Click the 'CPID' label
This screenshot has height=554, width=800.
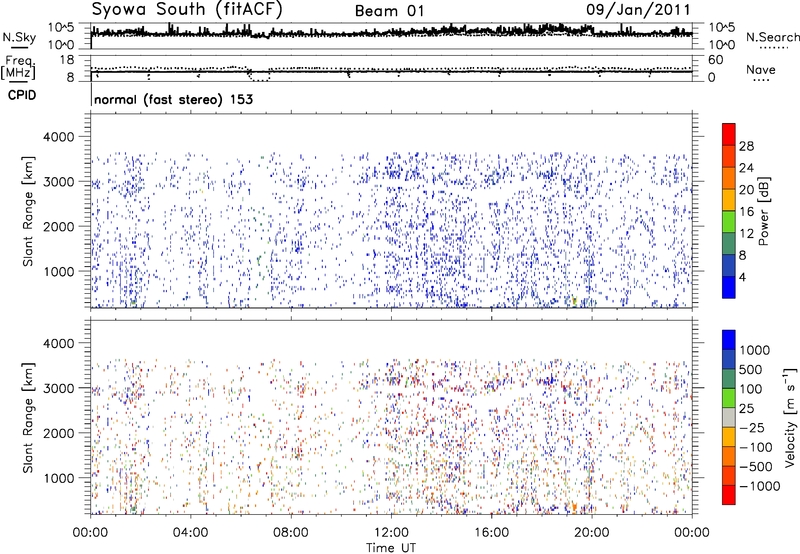[22, 95]
